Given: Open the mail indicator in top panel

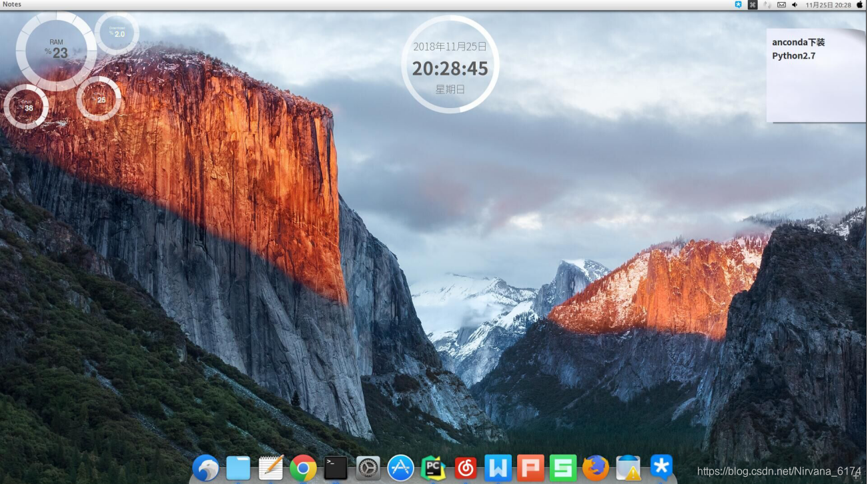Looking at the screenshot, I should click(781, 5).
